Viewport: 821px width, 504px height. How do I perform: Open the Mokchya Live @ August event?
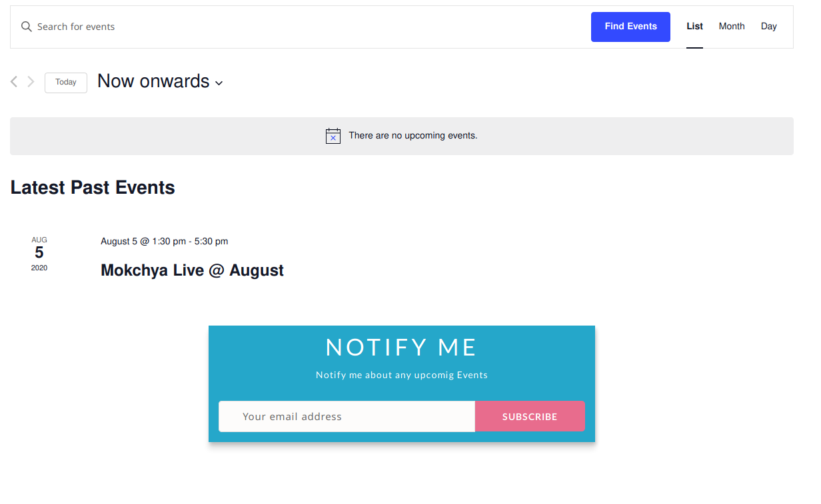(x=192, y=270)
